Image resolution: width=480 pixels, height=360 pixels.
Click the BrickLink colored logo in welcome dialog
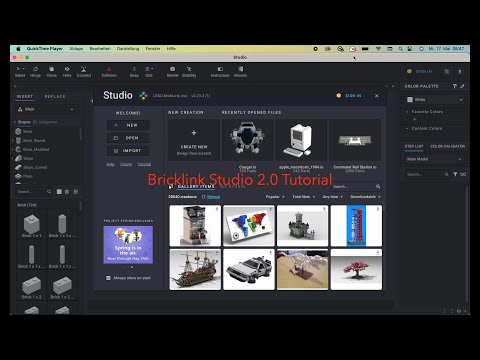(x=143, y=96)
